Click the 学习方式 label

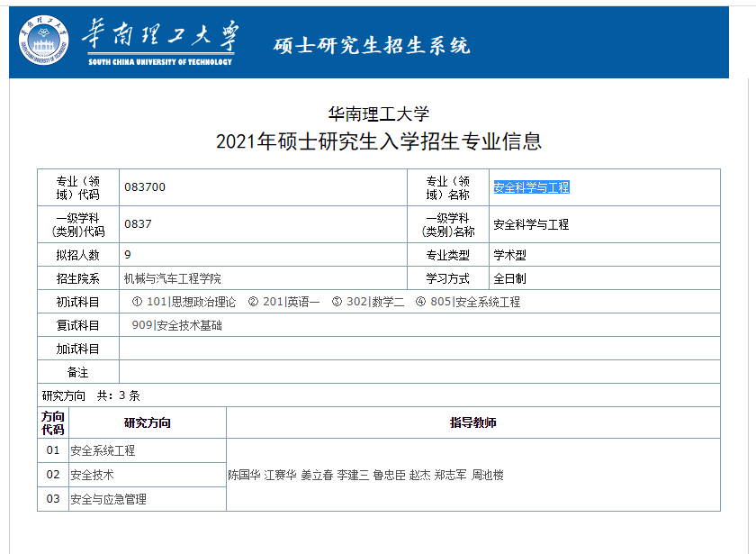coord(448,278)
